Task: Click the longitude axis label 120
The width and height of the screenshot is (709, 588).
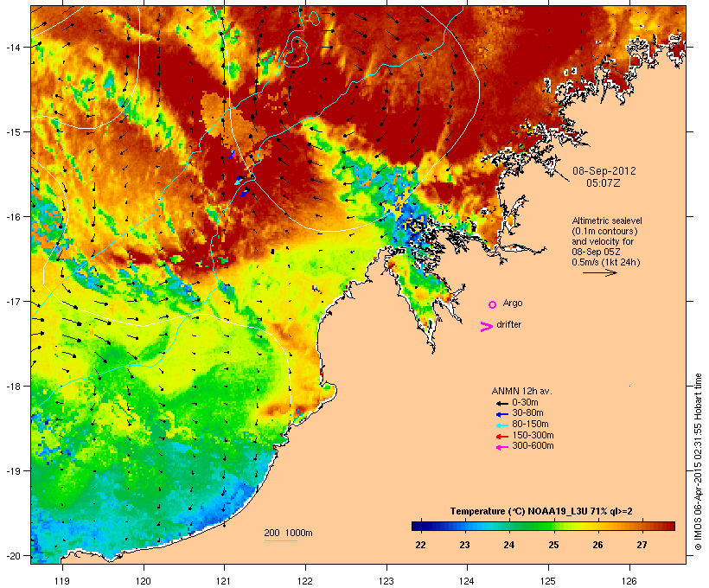Action: click(144, 581)
